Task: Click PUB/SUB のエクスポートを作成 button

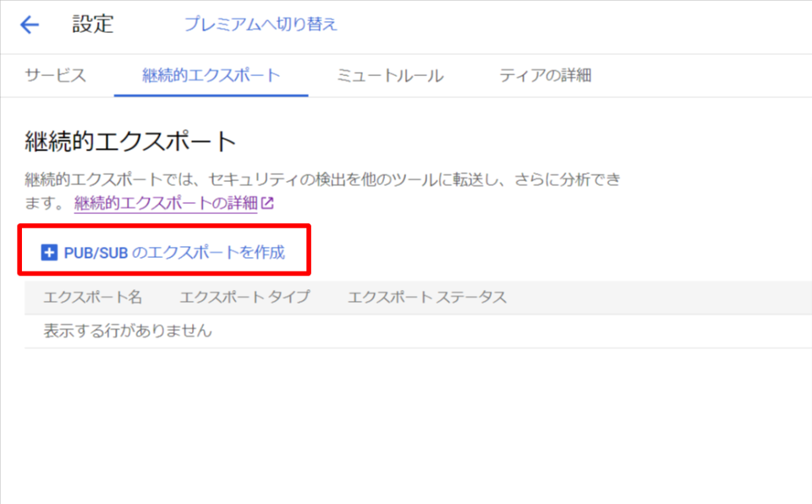Action: [163, 252]
